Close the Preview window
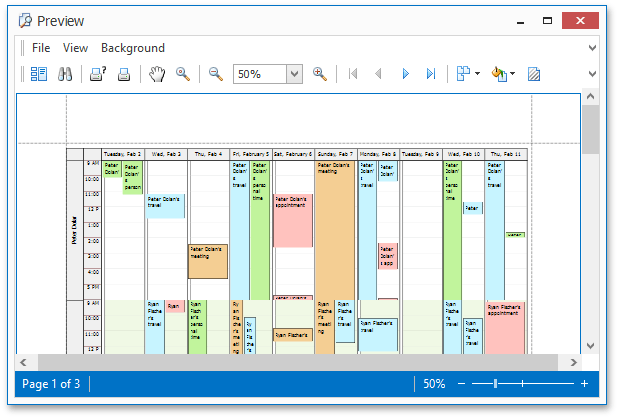 coord(580,21)
